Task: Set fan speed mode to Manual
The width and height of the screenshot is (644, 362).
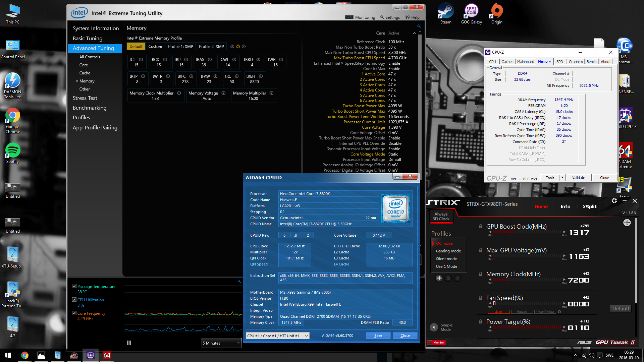Action: point(522,312)
